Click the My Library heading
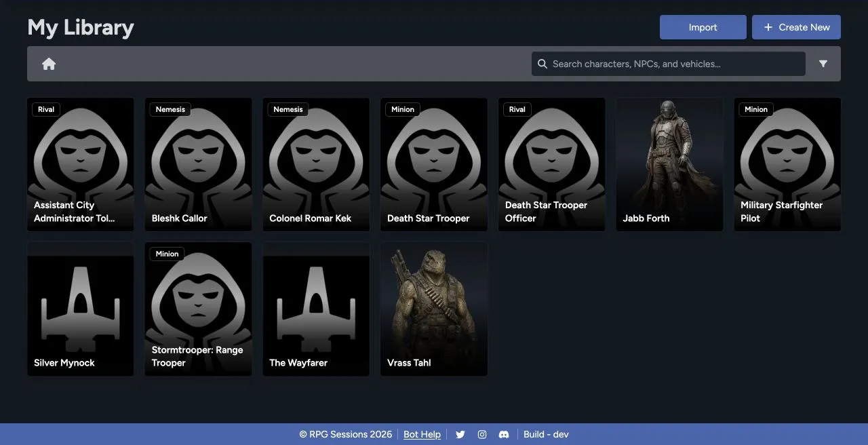 [x=81, y=27]
